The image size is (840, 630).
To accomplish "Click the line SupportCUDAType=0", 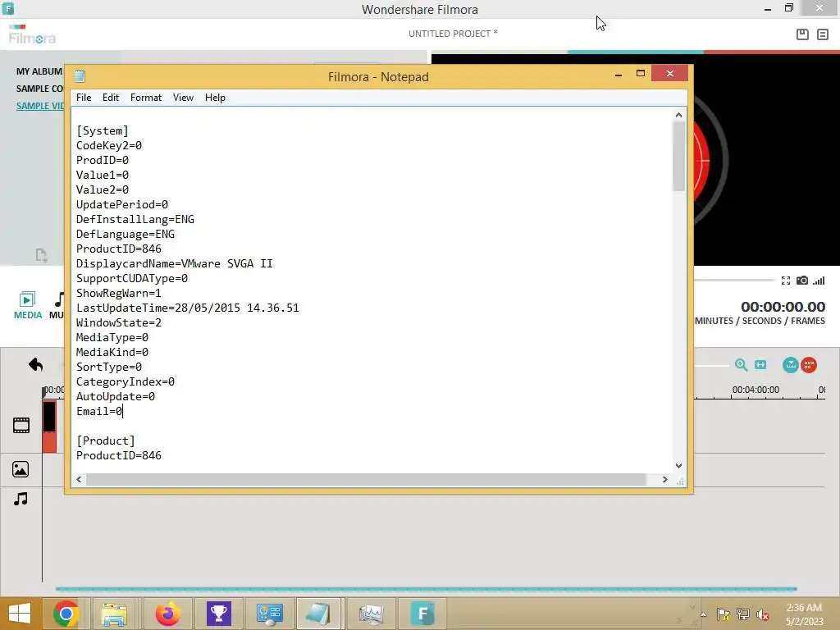I will pyautogui.click(x=132, y=279).
